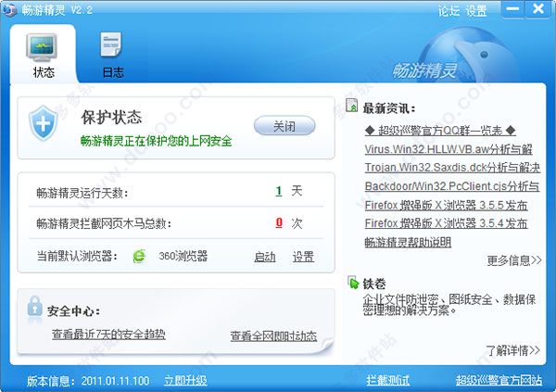Open 查看全网即时动态 link

coord(273,335)
